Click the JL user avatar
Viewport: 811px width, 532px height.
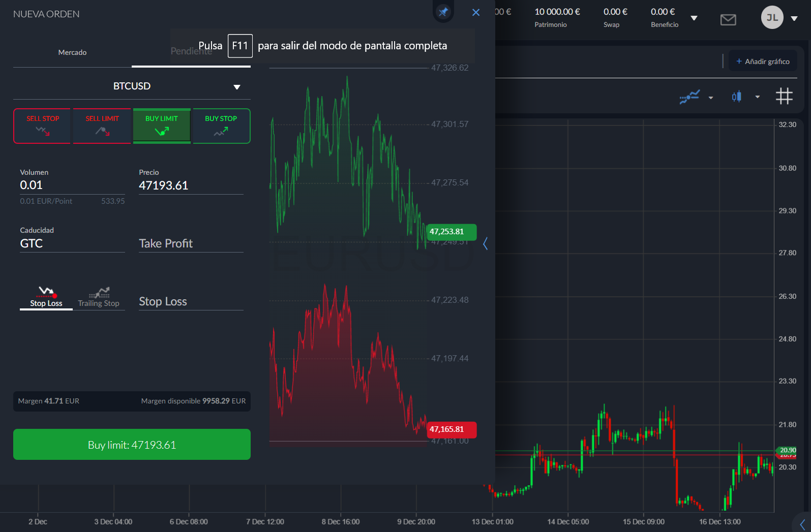pyautogui.click(x=772, y=18)
